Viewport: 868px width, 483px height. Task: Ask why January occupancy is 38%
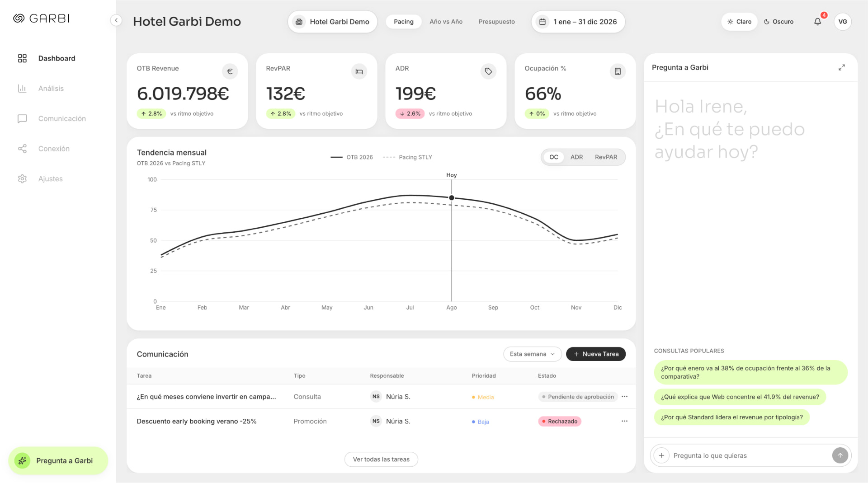pyautogui.click(x=750, y=372)
